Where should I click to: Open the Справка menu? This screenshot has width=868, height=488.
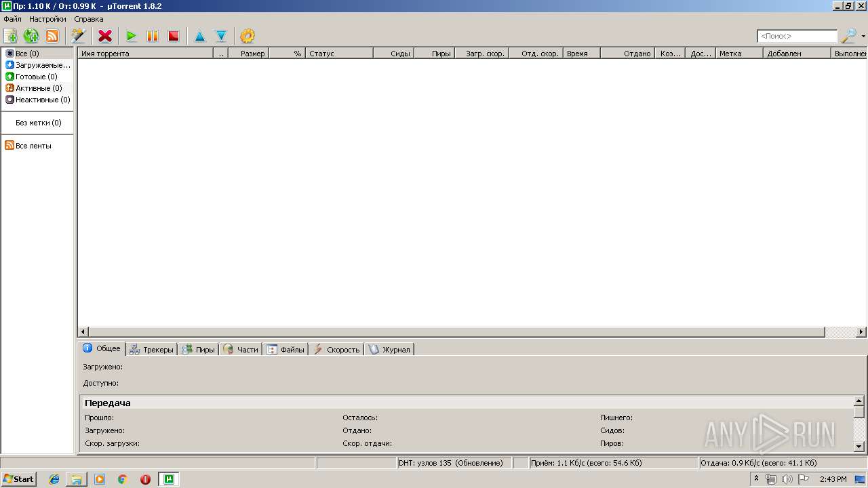tap(89, 19)
